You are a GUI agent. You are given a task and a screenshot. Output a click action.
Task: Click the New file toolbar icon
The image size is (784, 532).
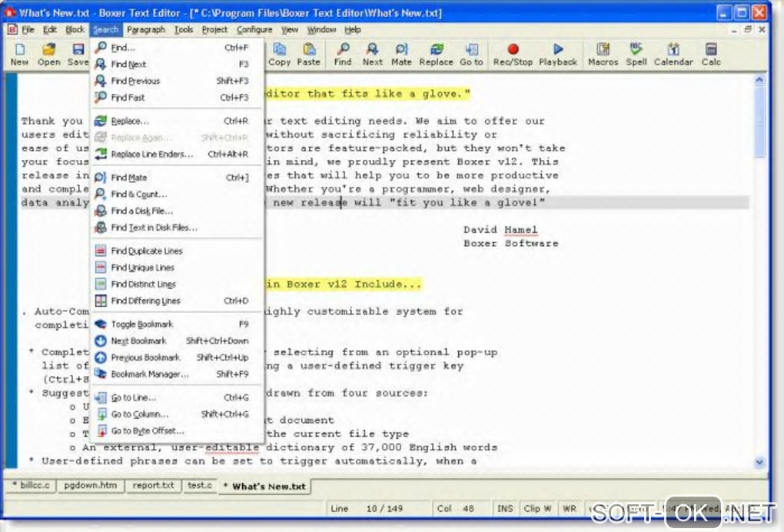19,55
